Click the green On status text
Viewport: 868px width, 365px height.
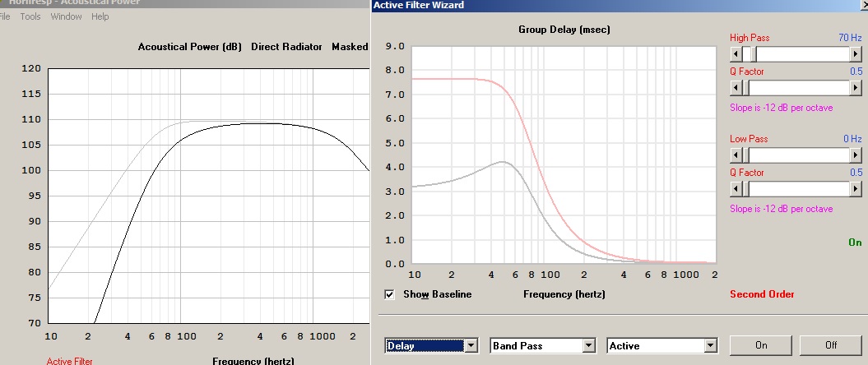pos(855,243)
